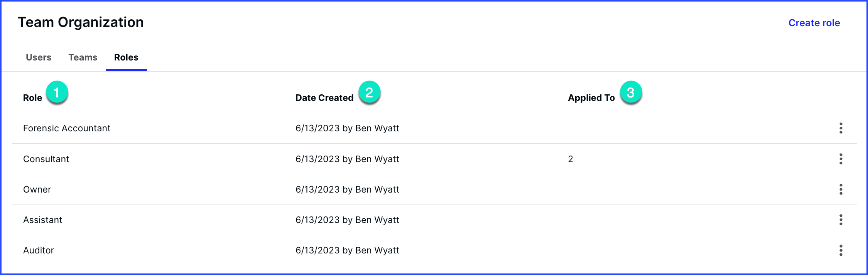Switch to the Users tab
Image resolution: width=868 pixels, height=275 pixels.
(x=39, y=57)
